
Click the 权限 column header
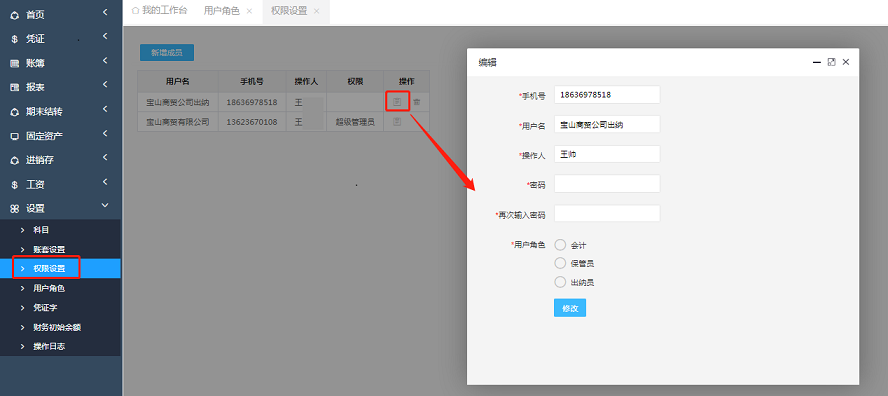click(355, 82)
